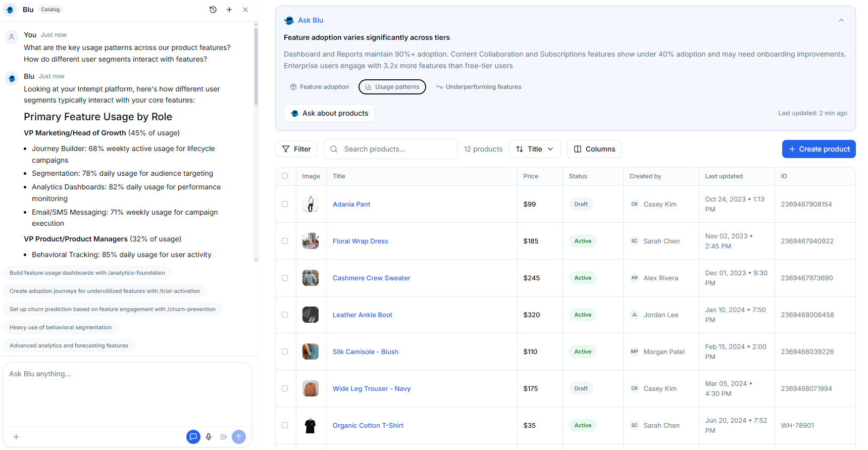This screenshot has width=868, height=450.
Task: Check the Floral Wrap Dress row checkbox
Action: 285,241
